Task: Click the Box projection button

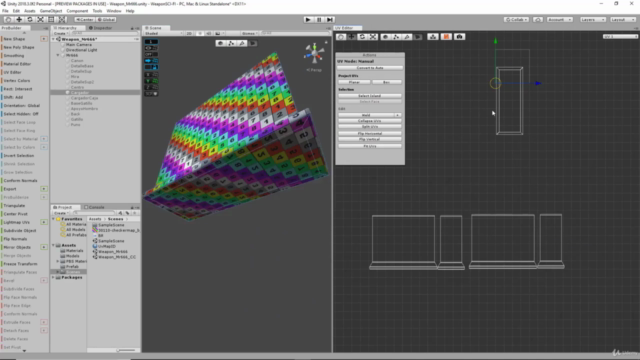Action: pos(386,82)
